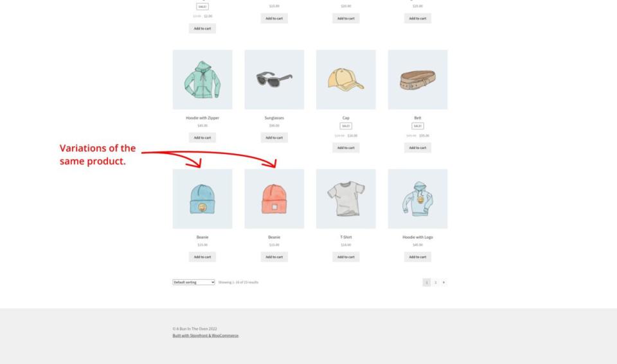
Task: Open the blue Beanie product image
Action: [x=202, y=199]
